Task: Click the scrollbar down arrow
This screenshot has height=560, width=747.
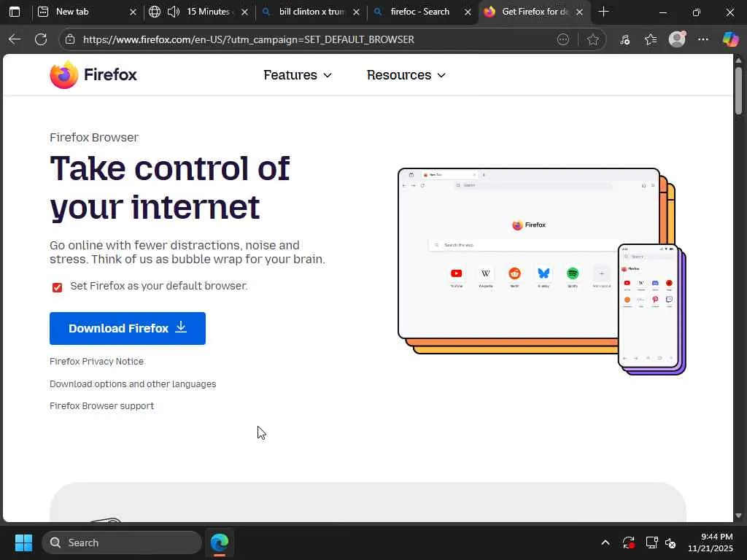Action: tap(738, 516)
